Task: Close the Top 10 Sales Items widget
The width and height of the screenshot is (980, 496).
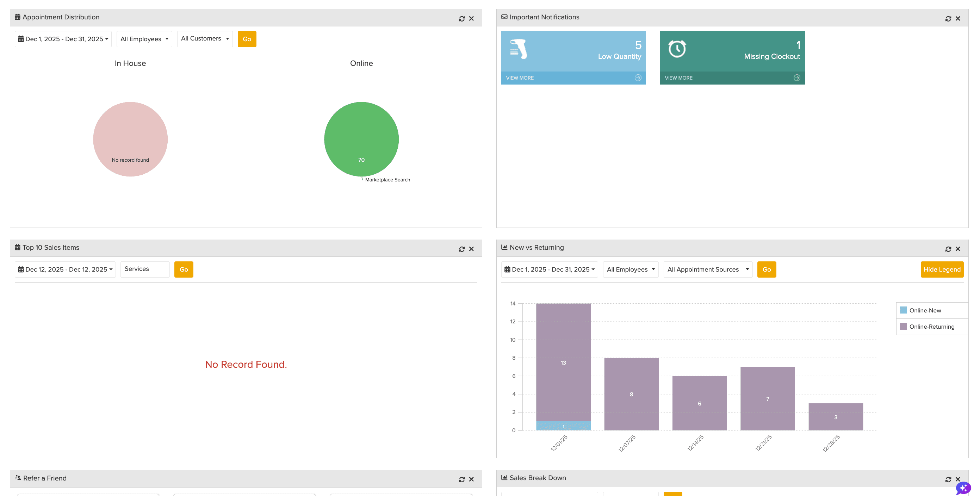Action: (471, 249)
